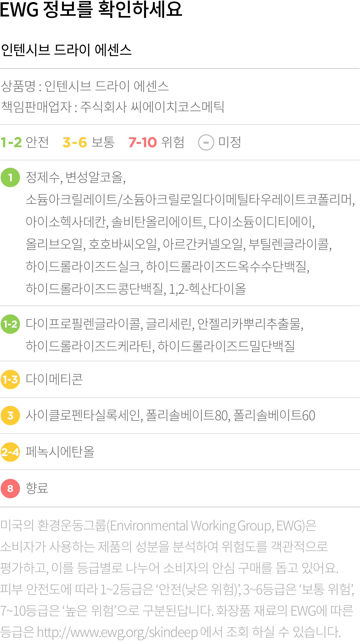Select the 페녹시에탄올 ingredient

(x=60, y=452)
